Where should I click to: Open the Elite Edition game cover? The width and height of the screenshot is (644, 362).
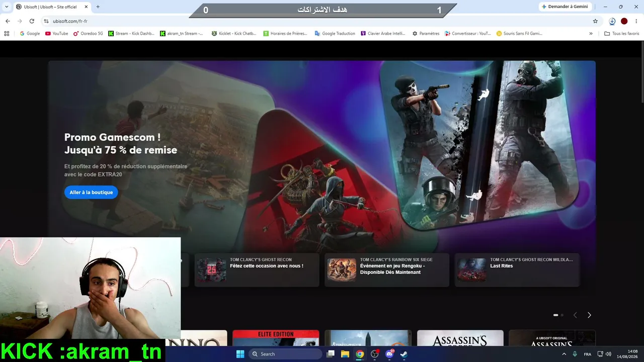(x=276, y=338)
